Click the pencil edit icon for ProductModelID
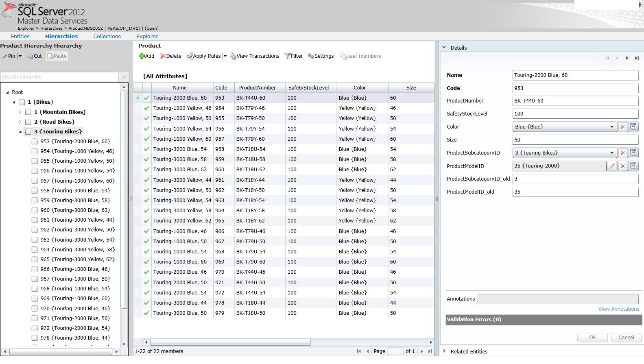The height and width of the screenshot is (364, 644). 612,166
